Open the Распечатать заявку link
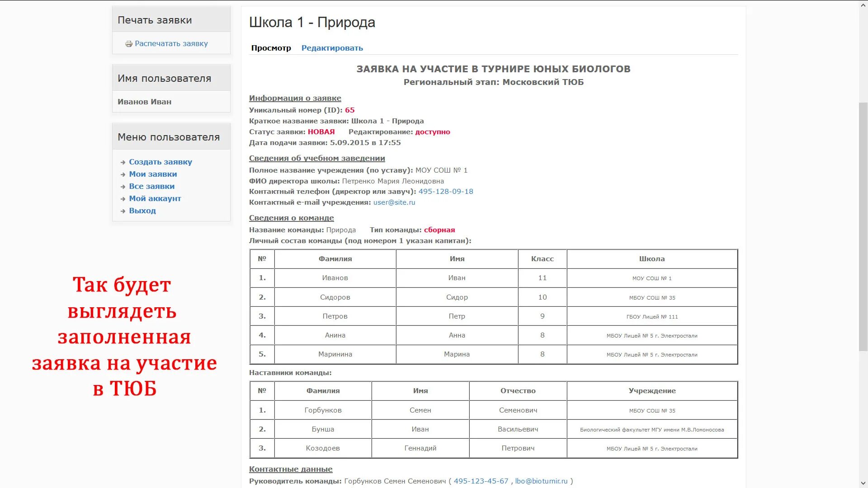Image resolution: width=868 pixels, height=488 pixels. 171,44
